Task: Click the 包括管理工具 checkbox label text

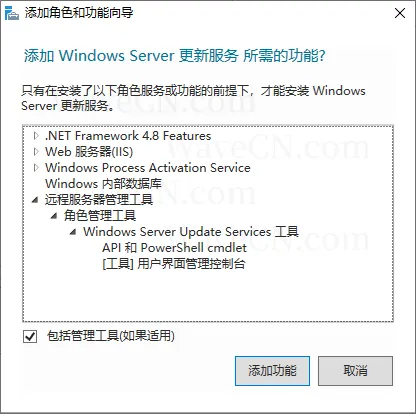Action: 111,336
